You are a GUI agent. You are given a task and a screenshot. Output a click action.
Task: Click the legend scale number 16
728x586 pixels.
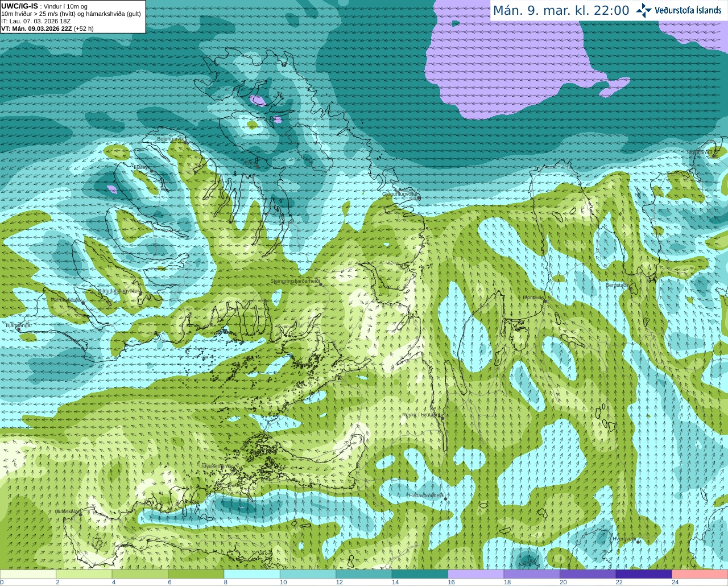coord(451,582)
